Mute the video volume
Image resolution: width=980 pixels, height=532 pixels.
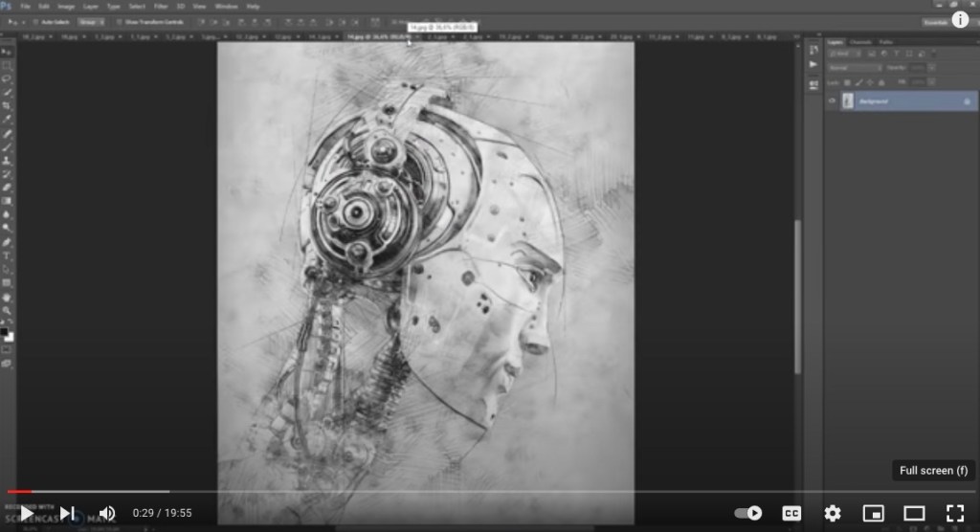[107, 514]
